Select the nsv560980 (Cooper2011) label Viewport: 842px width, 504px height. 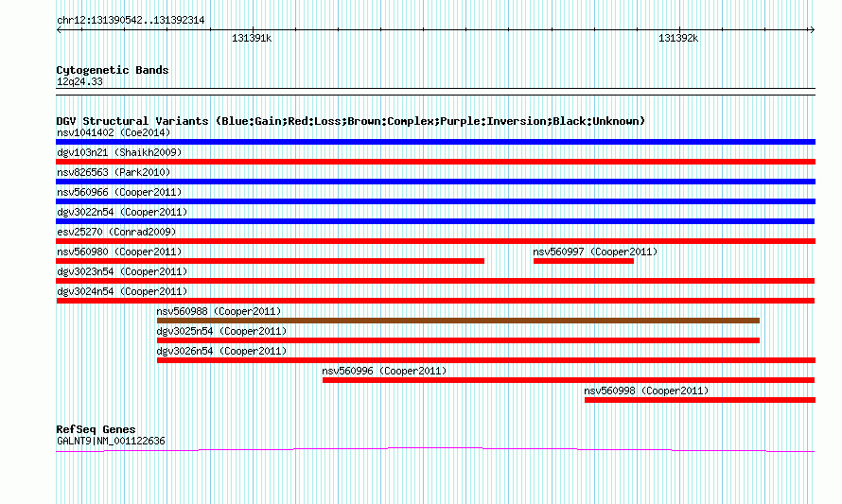click(119, 252)
